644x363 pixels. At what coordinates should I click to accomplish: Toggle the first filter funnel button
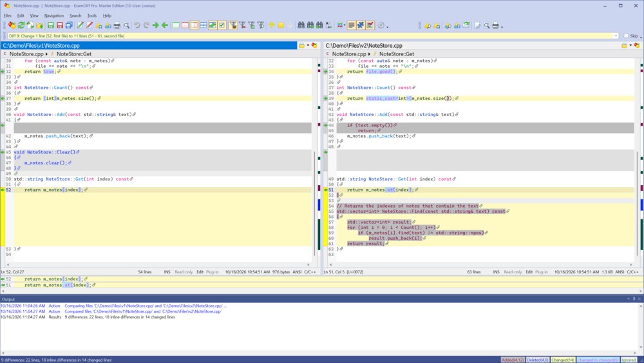pyautogui.click(x=233, y=26)
